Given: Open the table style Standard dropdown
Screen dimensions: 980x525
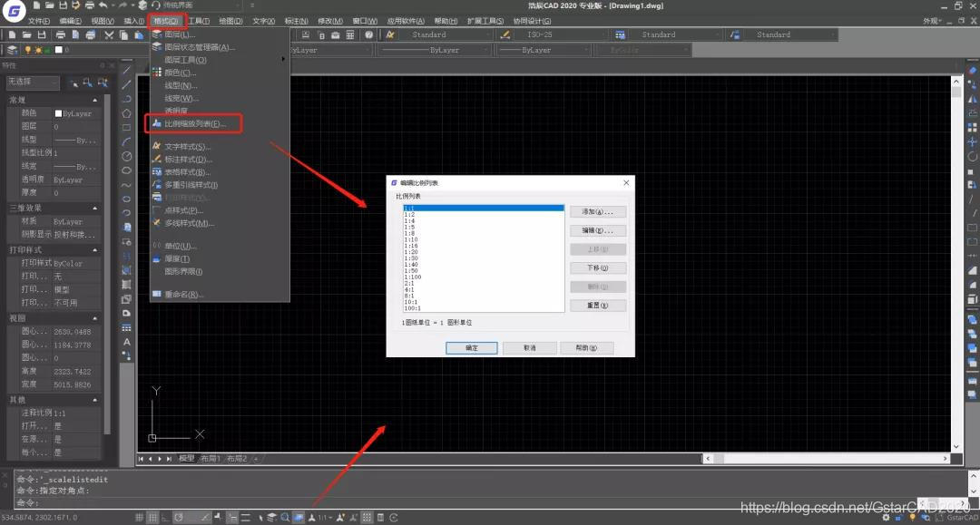Looking at the screenshot, I should (x=676, y=35).
